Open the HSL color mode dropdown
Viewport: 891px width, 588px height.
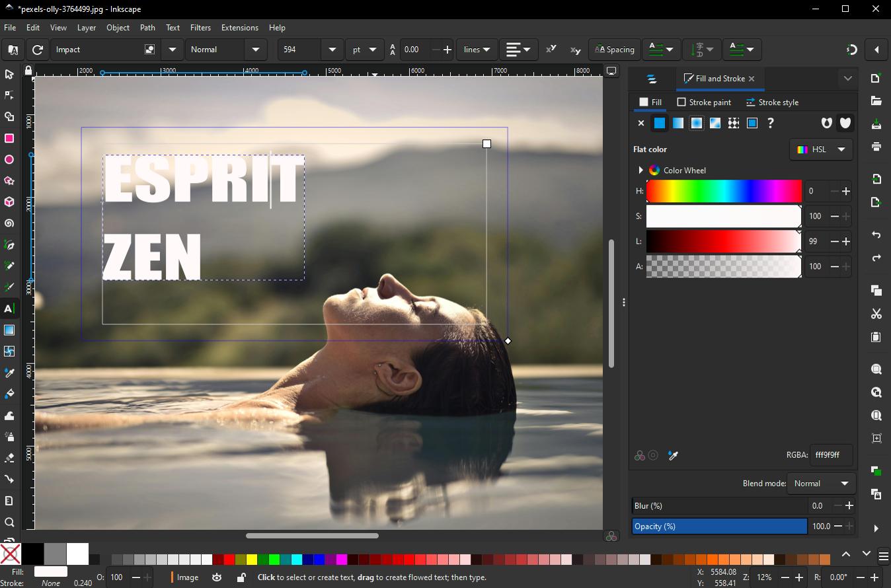[821, 149]
